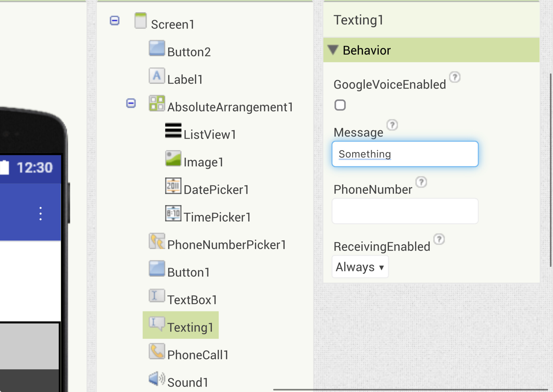Click the ListView1 component icon
Screen dimensions: 553x392
[x=173, y=130]
